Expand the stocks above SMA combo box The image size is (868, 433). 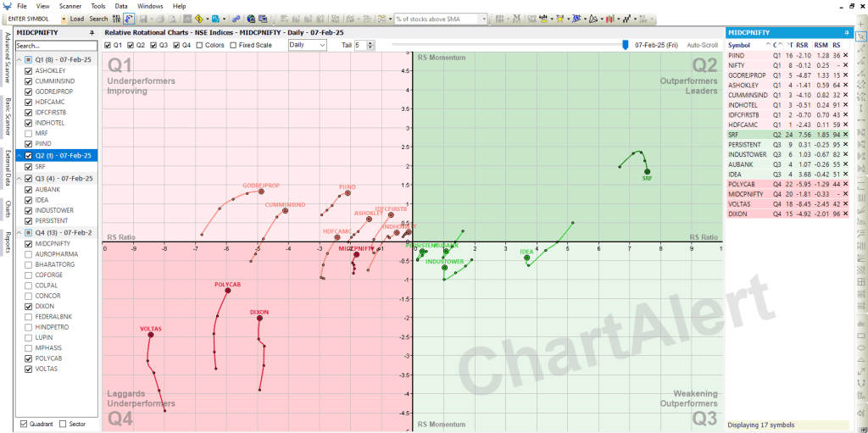[484, 18]
